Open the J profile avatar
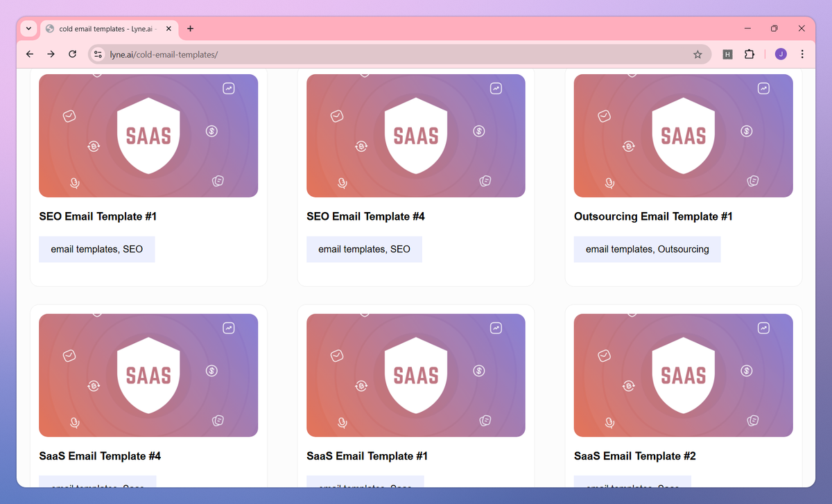 tap(781, 54)
